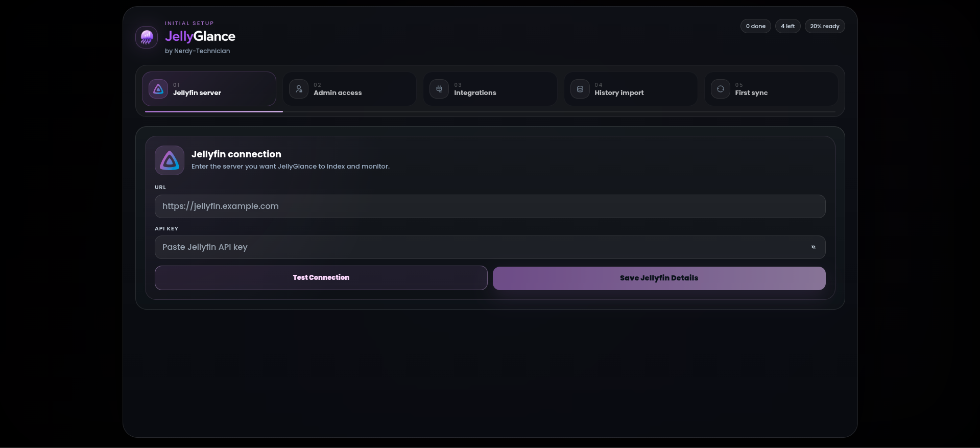Click the Integrations plug icon
This screenshot has height=448, width=980.
pyautogui.click(x=439, y=89)
